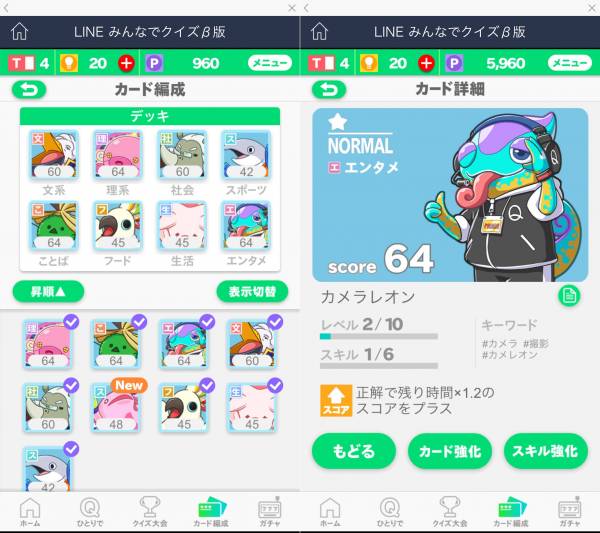Tap the ホーム icon in right bottom bar
The height and width of the screenshot is (533, 600).
pos(330,512)
